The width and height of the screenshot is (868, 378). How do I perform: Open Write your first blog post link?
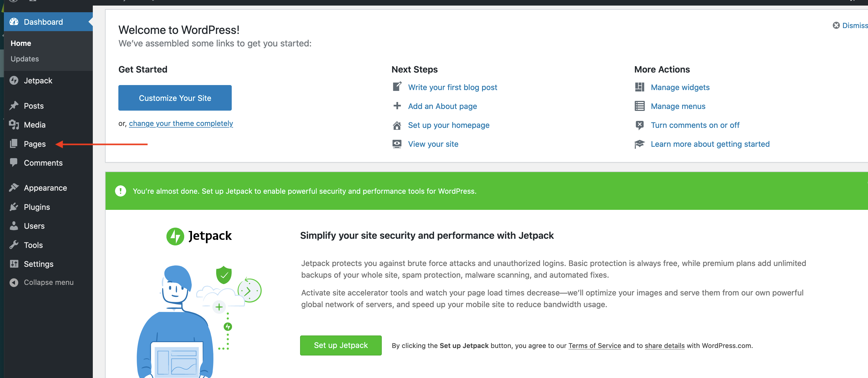453,87
